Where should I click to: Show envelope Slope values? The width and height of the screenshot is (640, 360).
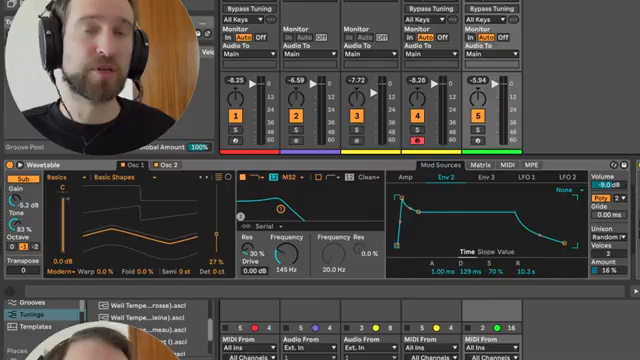pos(486,252)
